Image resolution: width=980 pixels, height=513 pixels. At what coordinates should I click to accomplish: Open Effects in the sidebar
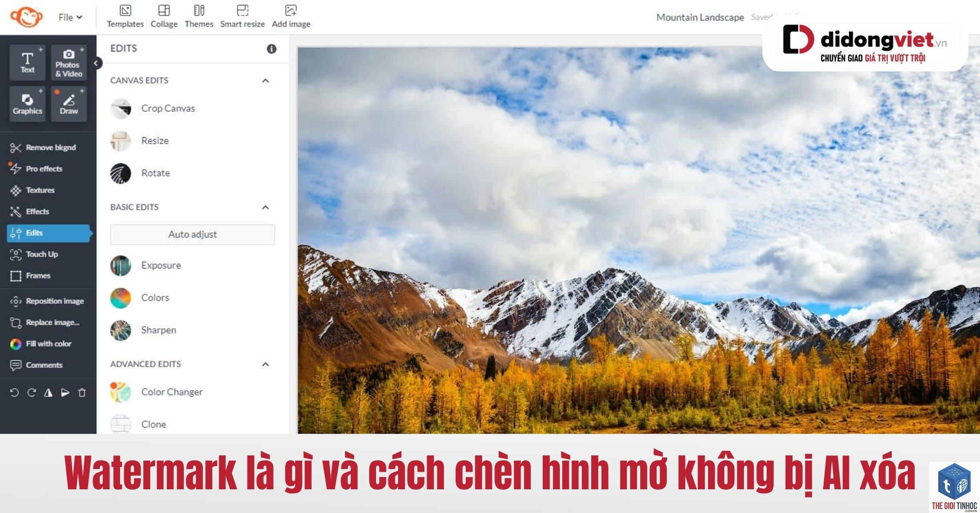click(x=29, y=212)
